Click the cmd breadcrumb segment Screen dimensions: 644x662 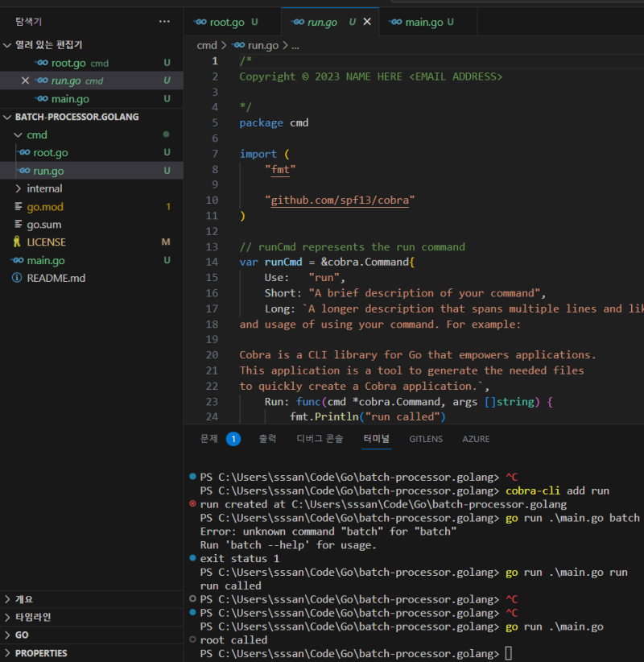207,46
